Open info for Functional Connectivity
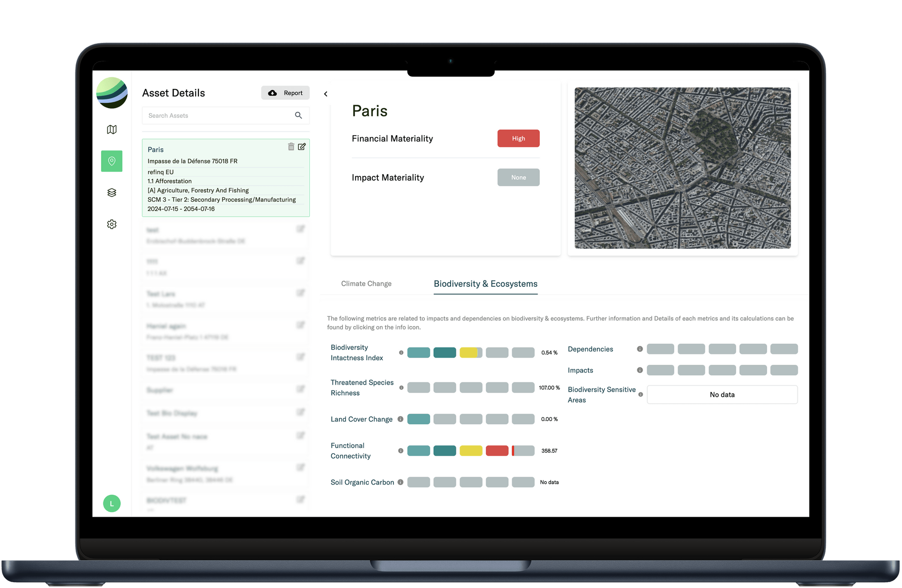This screenshot has height=588, width=902. 400,451
